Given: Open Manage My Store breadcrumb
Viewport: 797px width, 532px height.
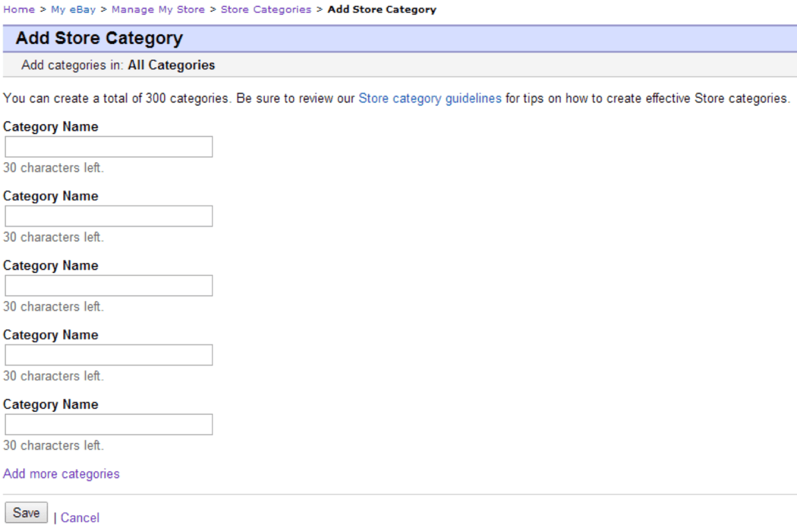Looking at the screenshot, I should (158, 9).
